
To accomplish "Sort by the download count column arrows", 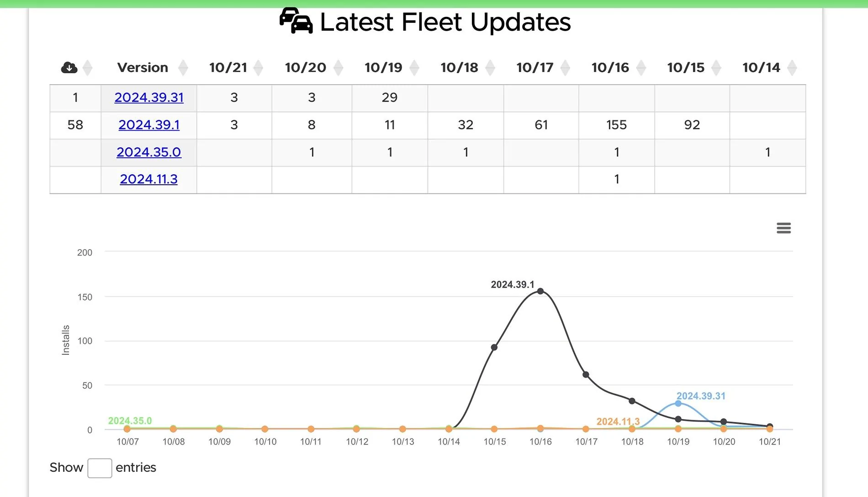I will (x=88, y=68).
